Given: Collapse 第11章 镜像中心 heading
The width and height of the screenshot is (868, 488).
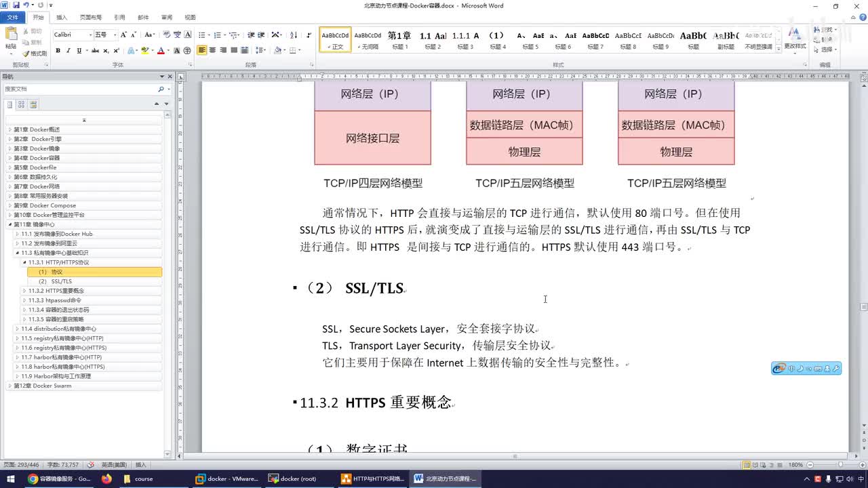Looking at the screenshot, I should click(9, 224).
